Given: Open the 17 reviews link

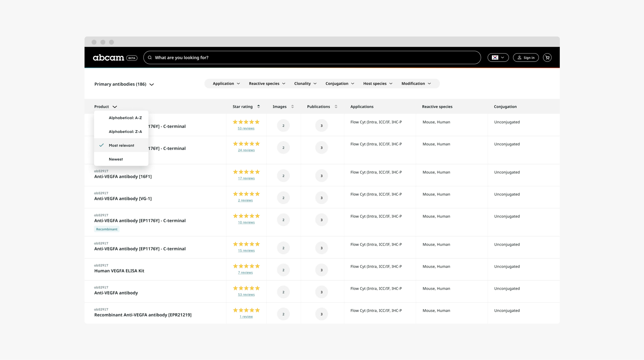Looking at the screenshot, I should [x=246, y=178].
